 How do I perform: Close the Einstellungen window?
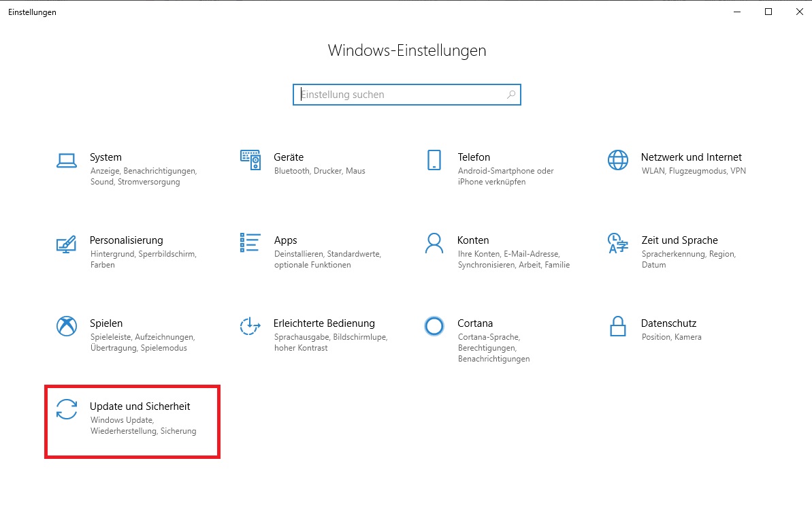coord(799,12)
